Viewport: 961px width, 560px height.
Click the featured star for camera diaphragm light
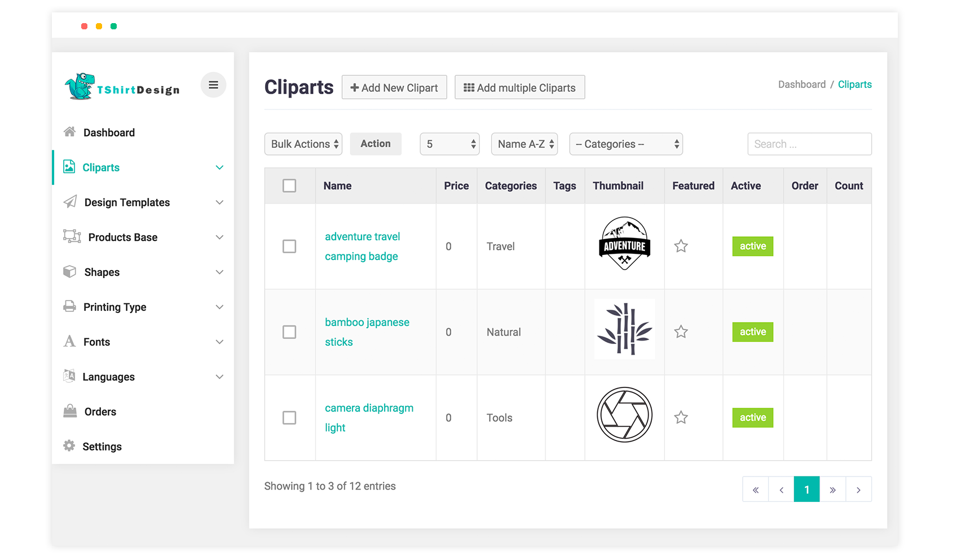coord(681,418)
